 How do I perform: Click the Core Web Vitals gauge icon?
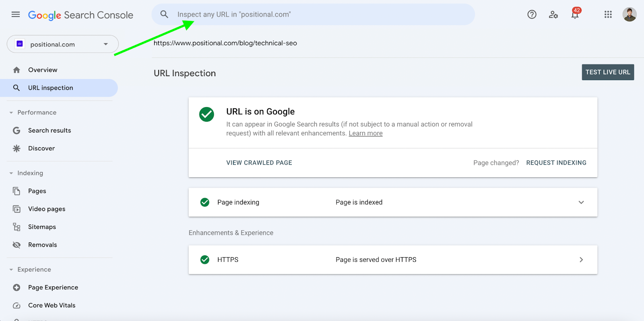pyautogui.click(x=17, y=305)
